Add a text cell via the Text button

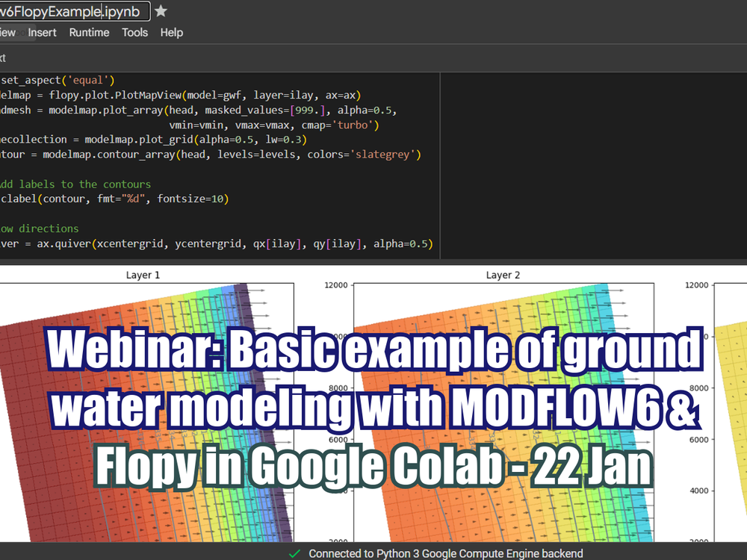coord(4,57)
